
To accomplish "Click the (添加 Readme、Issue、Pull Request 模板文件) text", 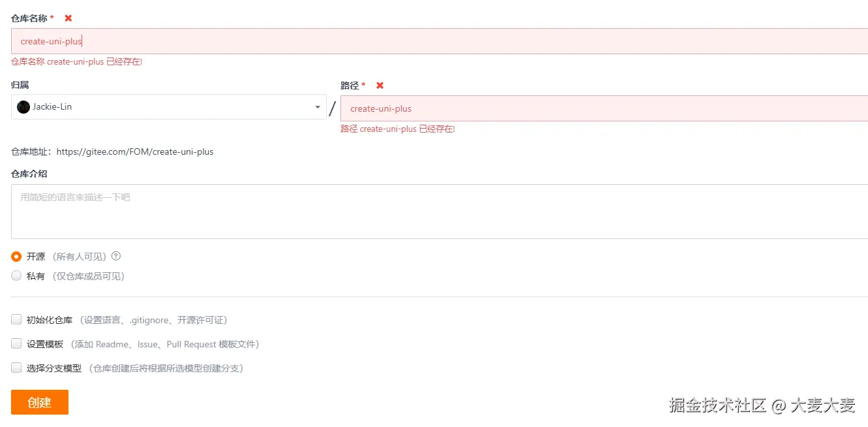I will [164, 344].
